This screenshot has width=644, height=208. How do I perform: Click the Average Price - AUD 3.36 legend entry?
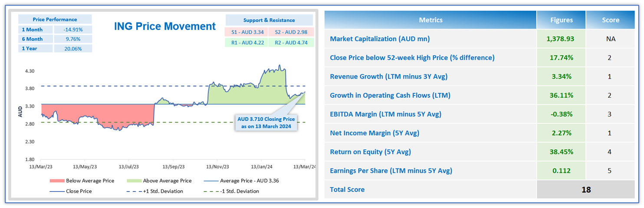pos(241,181)
